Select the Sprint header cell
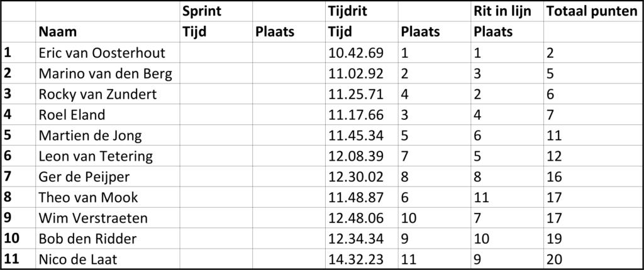 (x=200, y=11)
